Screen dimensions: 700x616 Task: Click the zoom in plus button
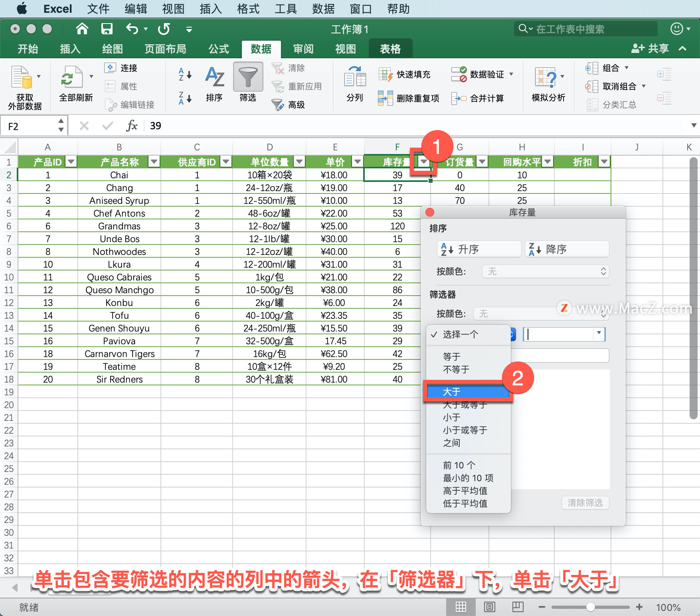coord(639,607)
